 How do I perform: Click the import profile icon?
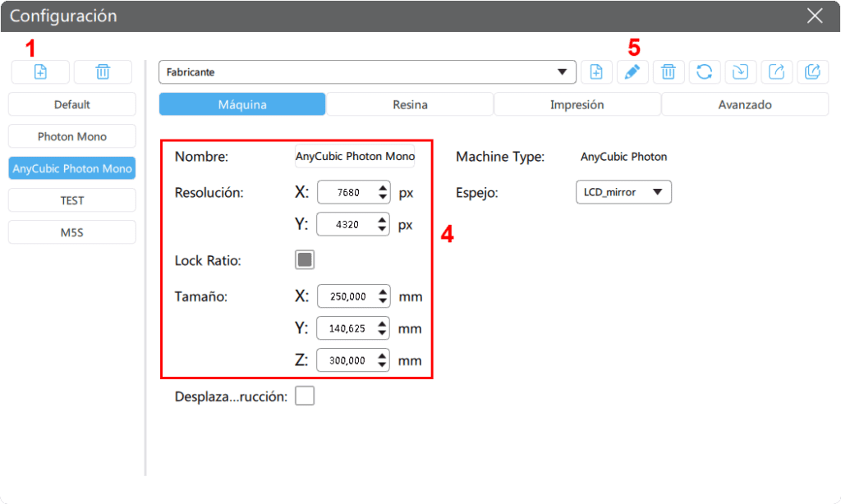tap(740, 72)
